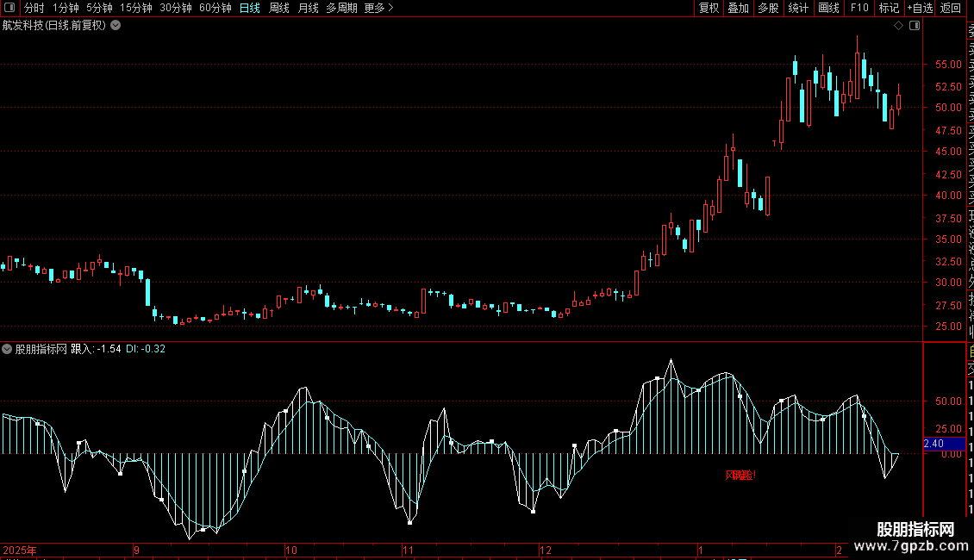Image resolution: width=974 pixels, height=560 pixels.
Task: Open the dropdown beside 航发科技(日线.前复权)
Action: (x=116, y=26)
